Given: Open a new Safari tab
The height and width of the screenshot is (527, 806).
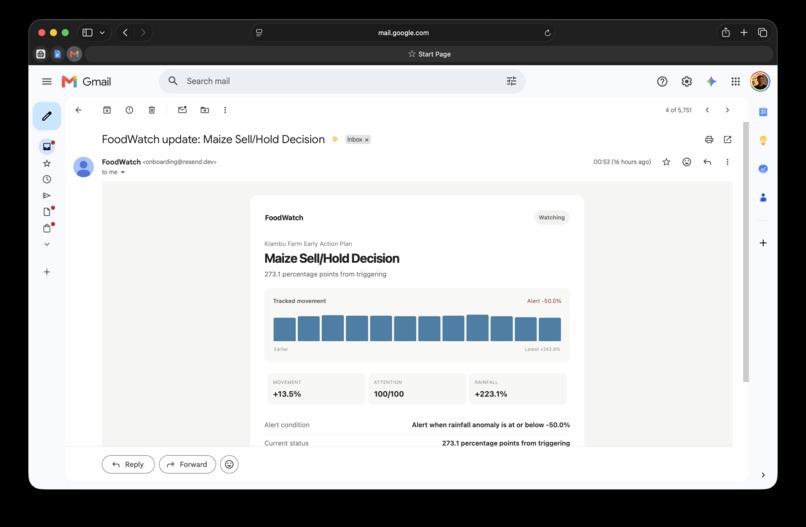Looking at the screenshot, I should (x=744, y=32).
